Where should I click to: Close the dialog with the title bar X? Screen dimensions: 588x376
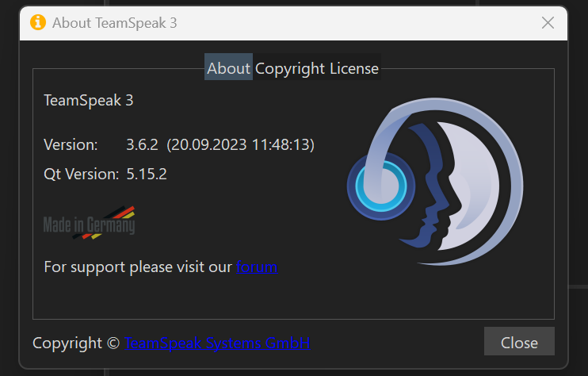coord(548,23)
